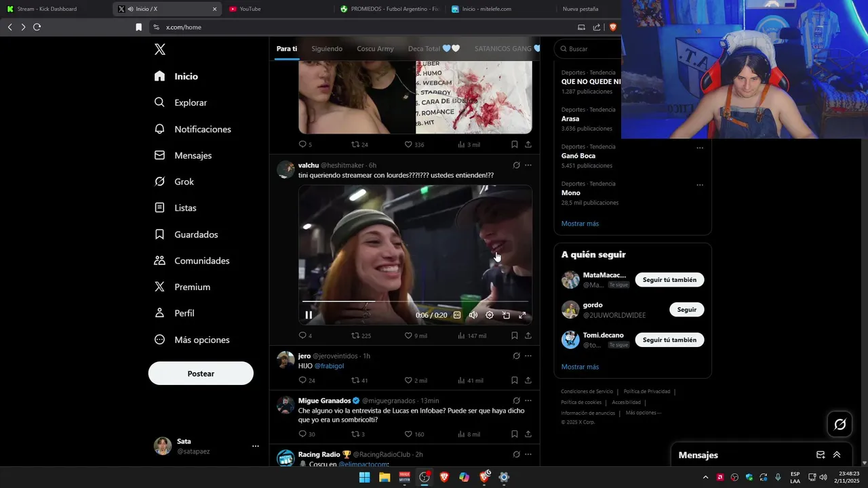The width and height of the screenshot is (868, 488).
Task: Switch to the Para ti tab
Action: pos(287,49)
